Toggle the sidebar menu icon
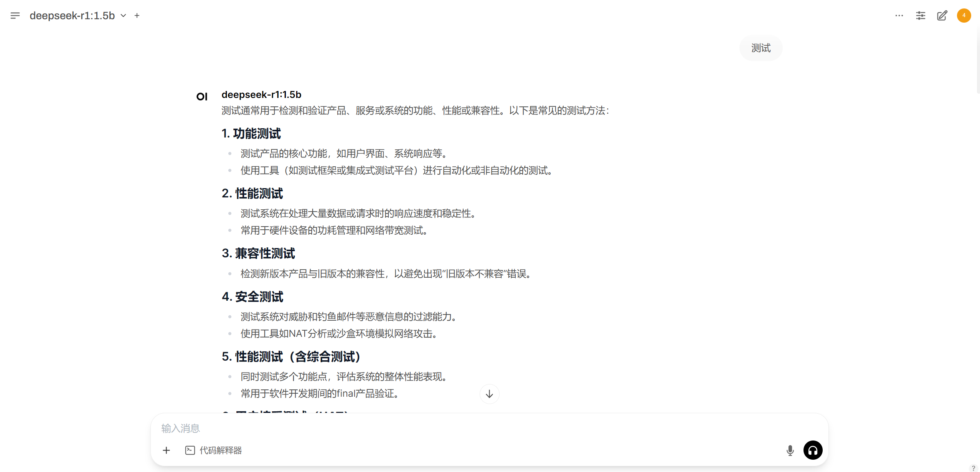980x472 pixels. tap(15, 16)
